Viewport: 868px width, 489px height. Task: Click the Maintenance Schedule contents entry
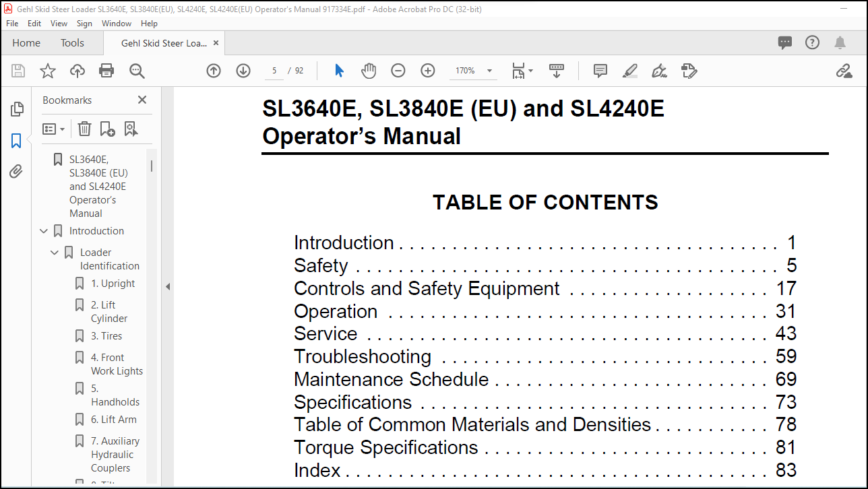(545, 379)
